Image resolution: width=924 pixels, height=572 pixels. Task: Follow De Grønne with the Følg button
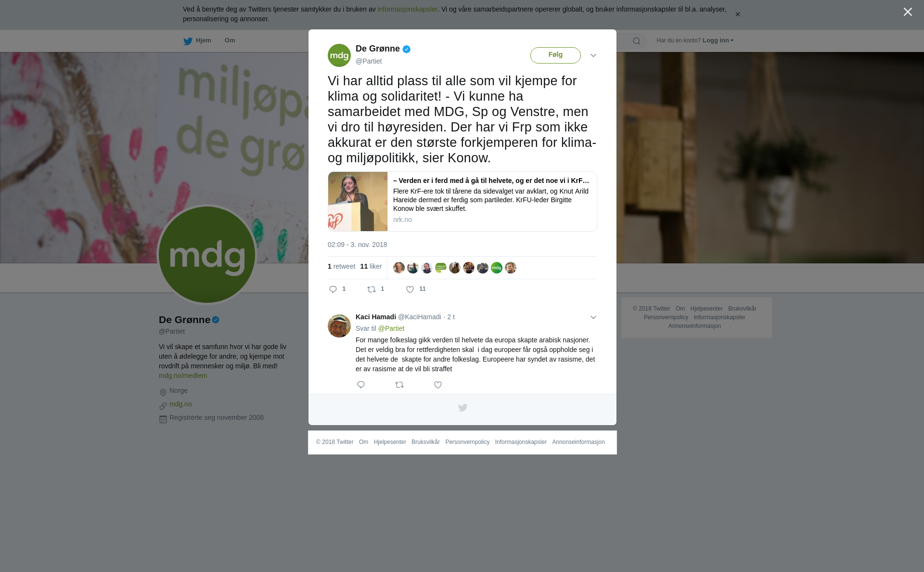(x=555, y=55)
